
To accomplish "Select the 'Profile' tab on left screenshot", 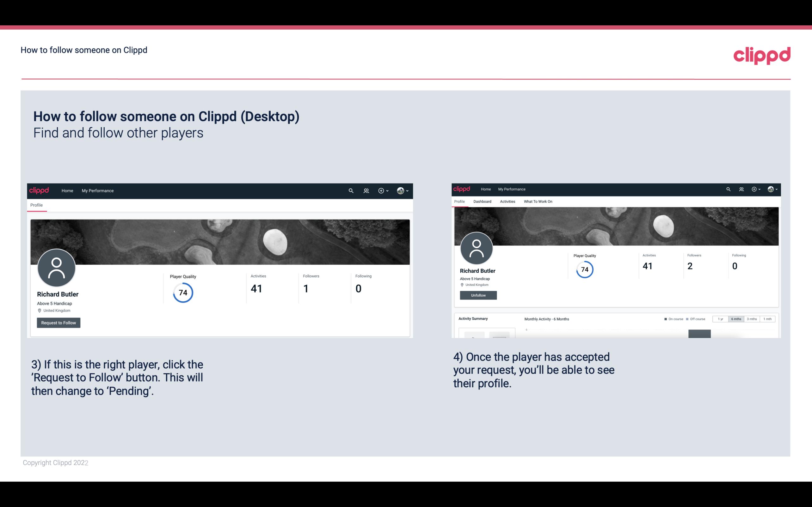I will (x=36, y=204).
